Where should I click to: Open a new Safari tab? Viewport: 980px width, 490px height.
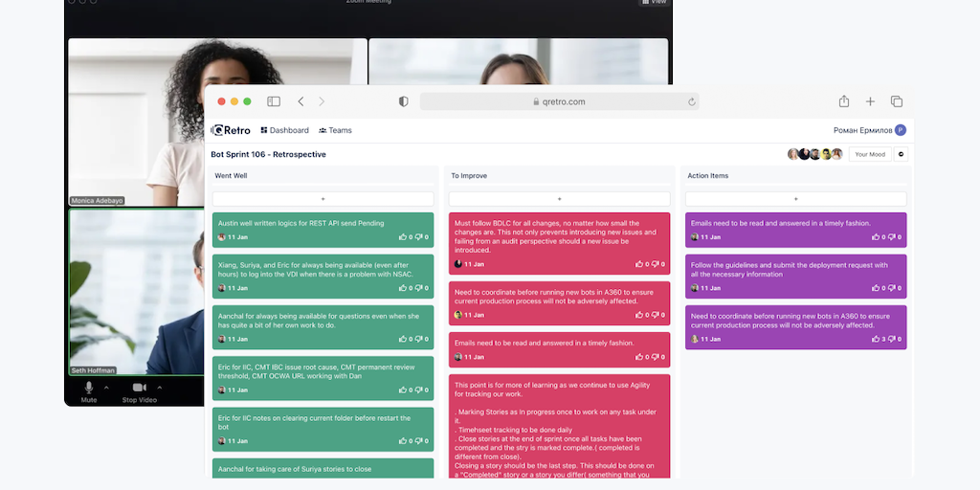tap(870, 101)
